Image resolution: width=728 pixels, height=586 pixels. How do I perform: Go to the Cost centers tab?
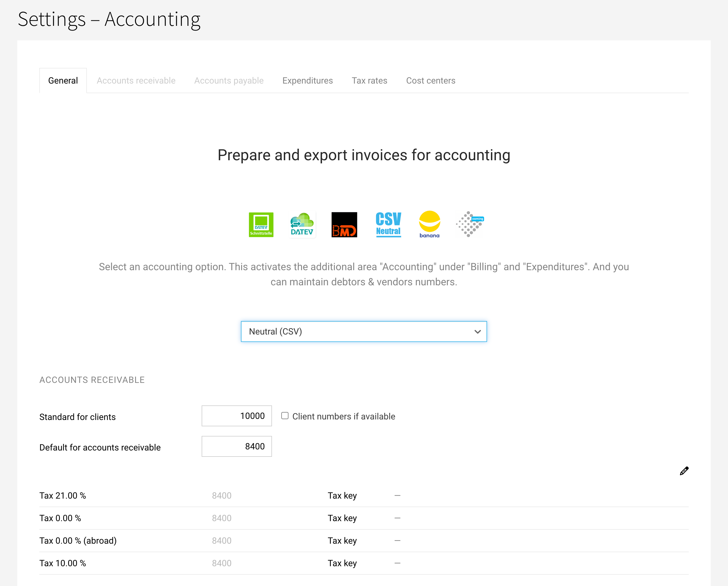click(430, 81)
